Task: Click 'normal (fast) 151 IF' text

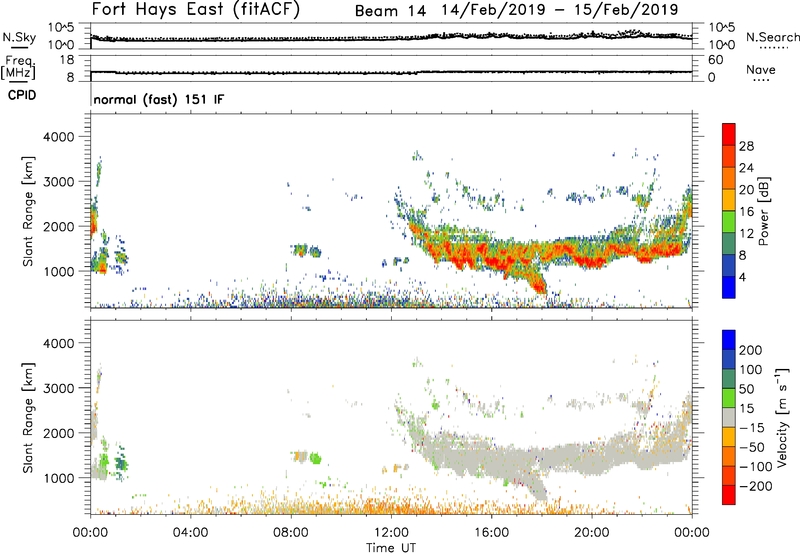Action: point(159,99)
